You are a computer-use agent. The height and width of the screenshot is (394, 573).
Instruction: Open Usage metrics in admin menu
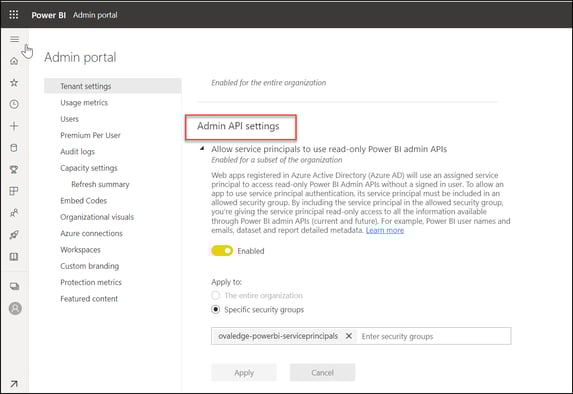(x=84, y=103)
